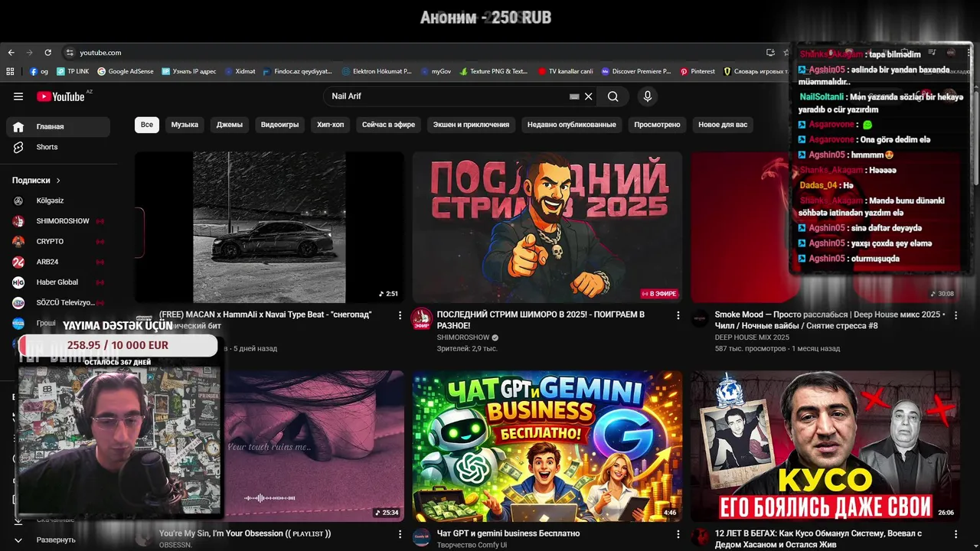Clear the search text with X
980x551 pixels.
(589, 96)
